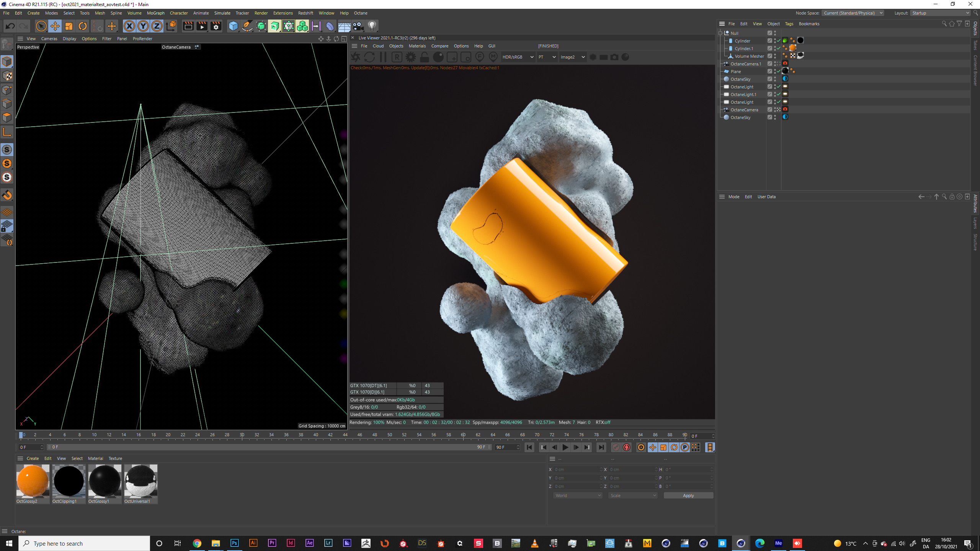The image size is (980, 551).
Task: Open the PT kernel dropdown
Action: click(547, 57)
